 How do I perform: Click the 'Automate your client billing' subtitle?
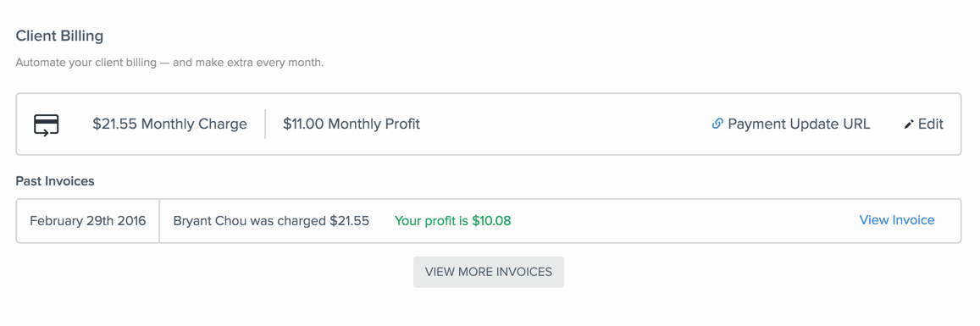click(x=169, y=63)
